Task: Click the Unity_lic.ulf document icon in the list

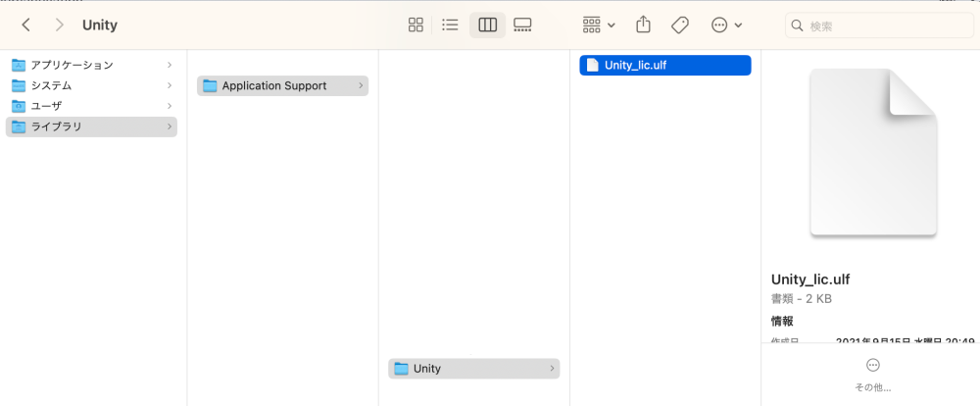Action: point(592,65)
